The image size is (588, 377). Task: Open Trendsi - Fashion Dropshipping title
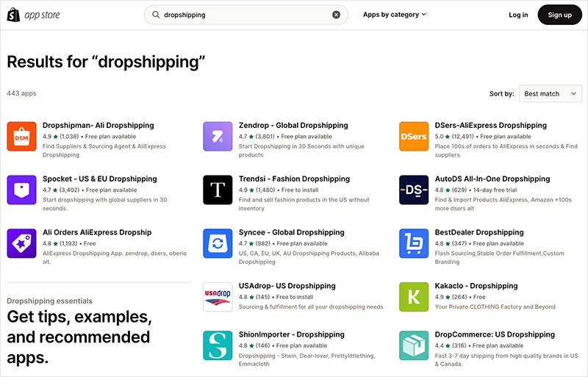pos(294,179)
